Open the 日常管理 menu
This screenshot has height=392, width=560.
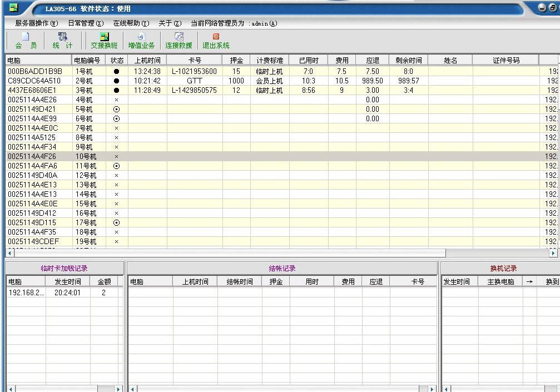click(86, 23)
